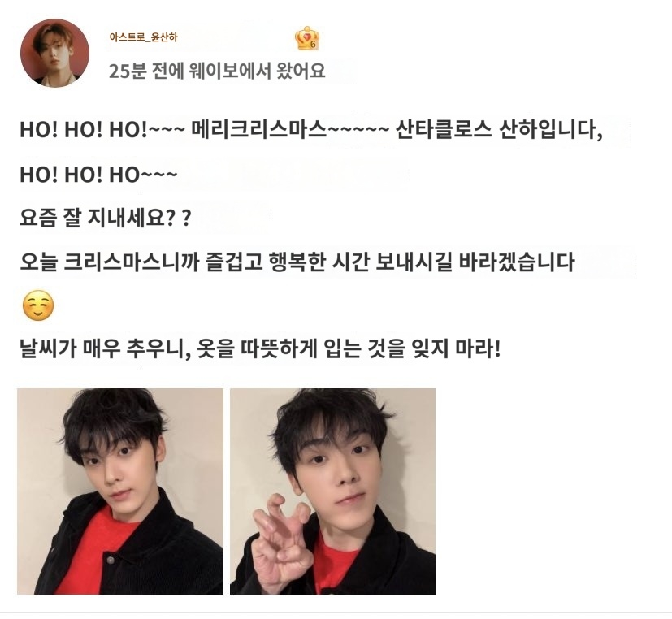
Task: Open the round profile avatar photo
Action: [x=55, y=53]
